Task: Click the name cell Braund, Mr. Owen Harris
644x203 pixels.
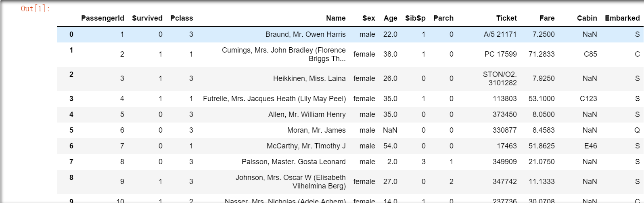Action: click(x=305, y=34)
